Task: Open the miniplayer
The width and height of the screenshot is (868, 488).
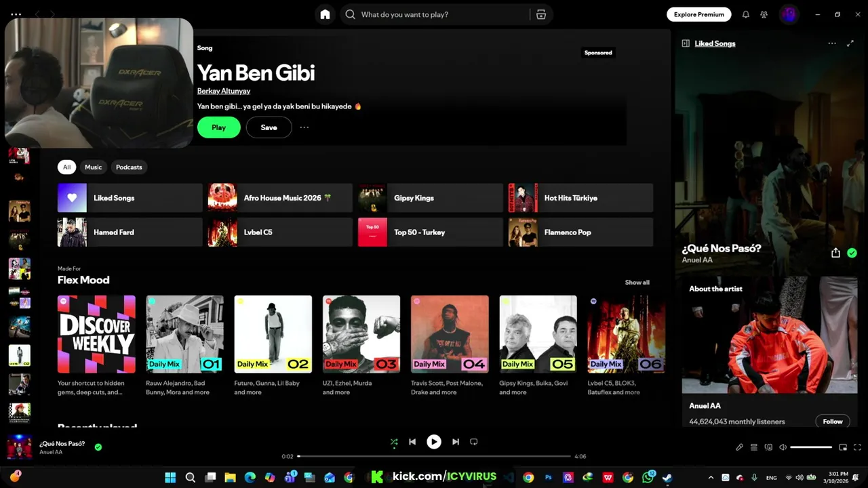Action: point(843,447)
